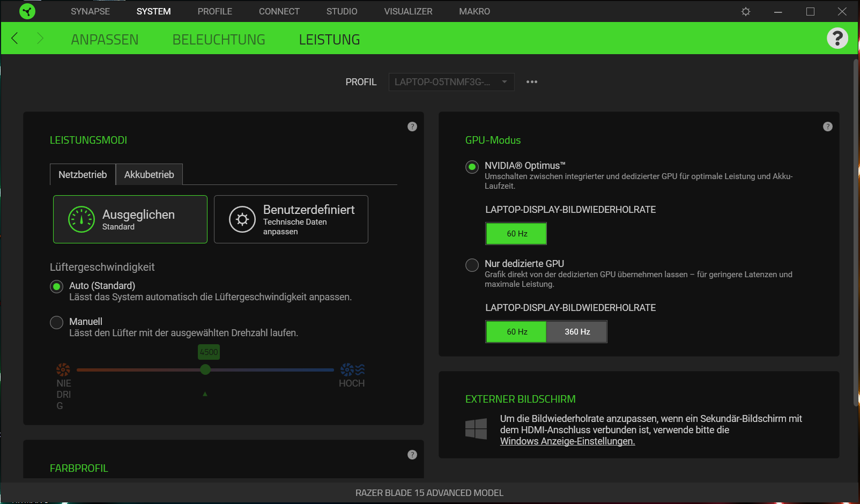
Task: Open the PROFILE menu
Action: pyautogui.click(x=214, y=11)
